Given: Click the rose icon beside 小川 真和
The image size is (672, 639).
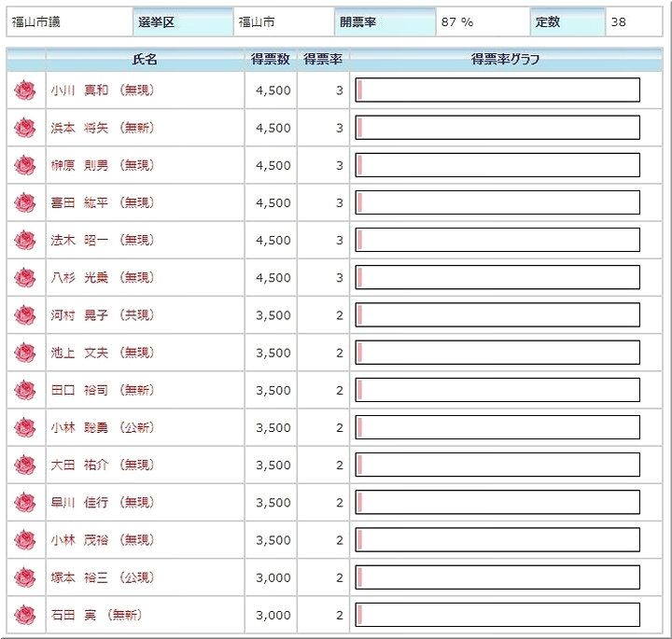Looking at the screenshot, I should 25,90.
